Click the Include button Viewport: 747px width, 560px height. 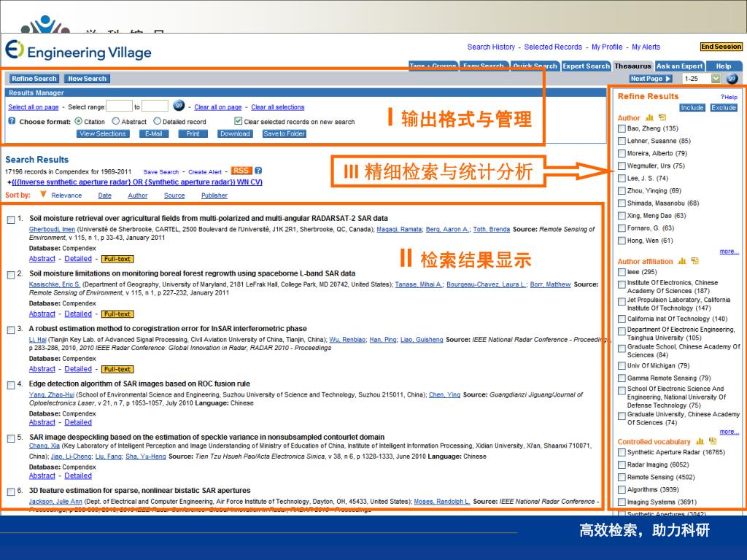click(692, 108)
